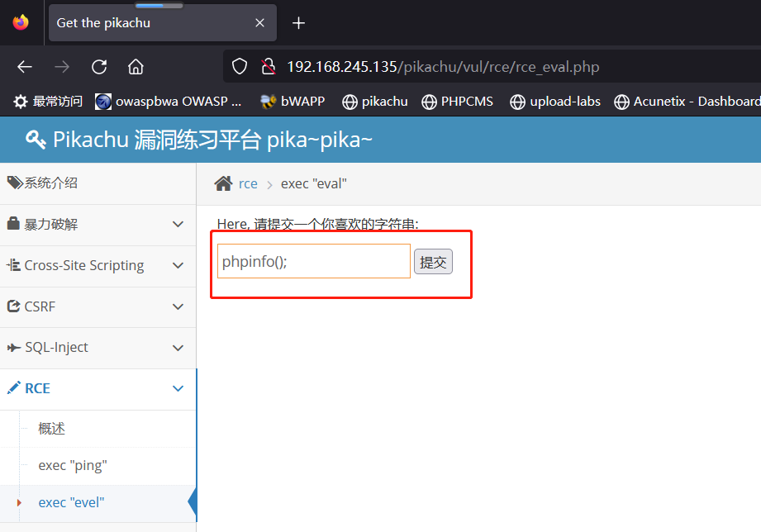Open 系统介绍 in sidebar
This screenshot has width=761, height=532.
click(x=98, y=183)
